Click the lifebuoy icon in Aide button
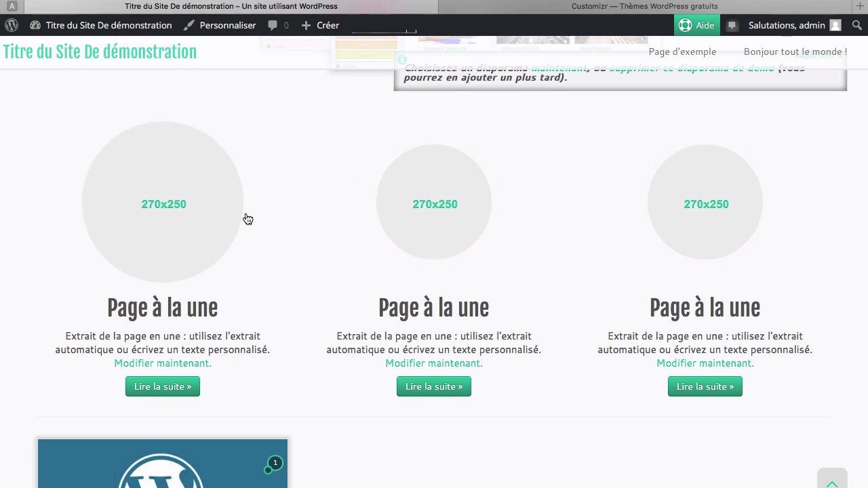 coord(686,25)
